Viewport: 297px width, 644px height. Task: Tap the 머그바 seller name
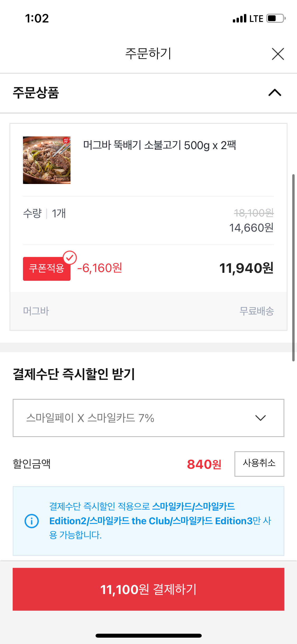coord(36,311)
